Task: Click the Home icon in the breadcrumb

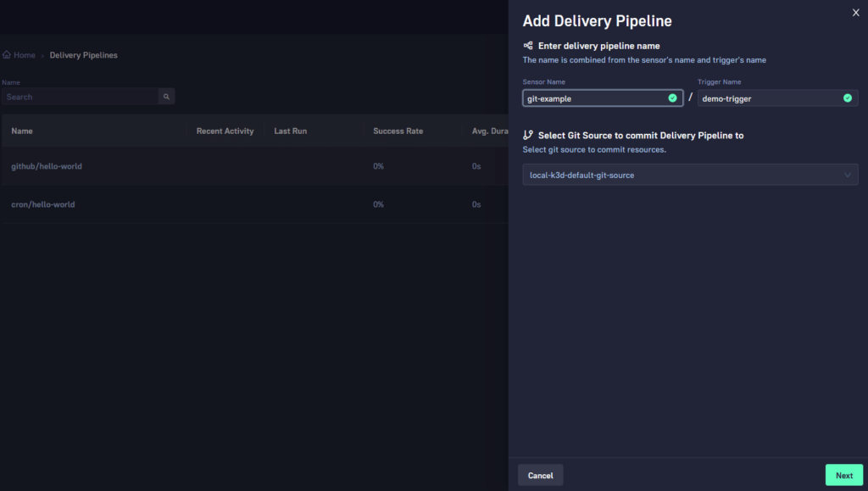Action: pyautogui.click(x=7, y=54)
